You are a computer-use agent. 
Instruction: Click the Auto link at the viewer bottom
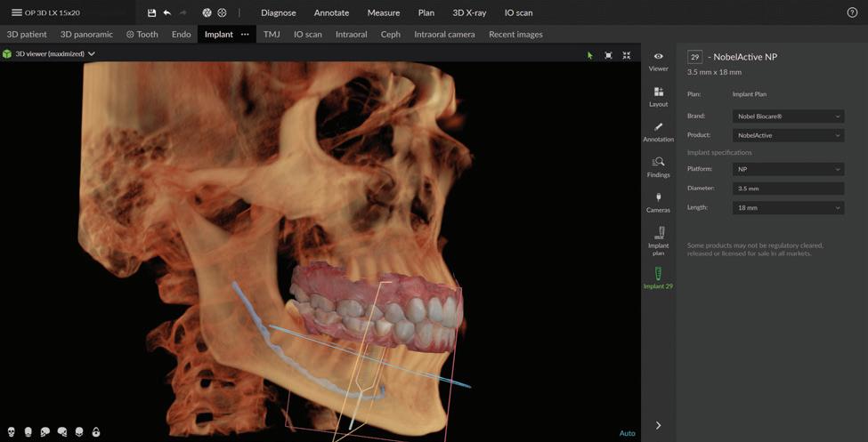(x=627, y=433)
